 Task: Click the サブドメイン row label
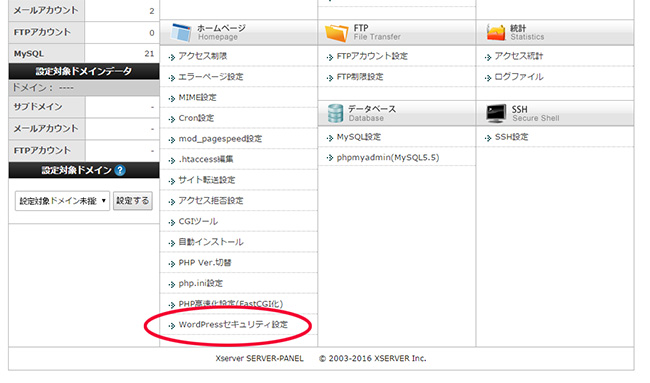point(38,107)
